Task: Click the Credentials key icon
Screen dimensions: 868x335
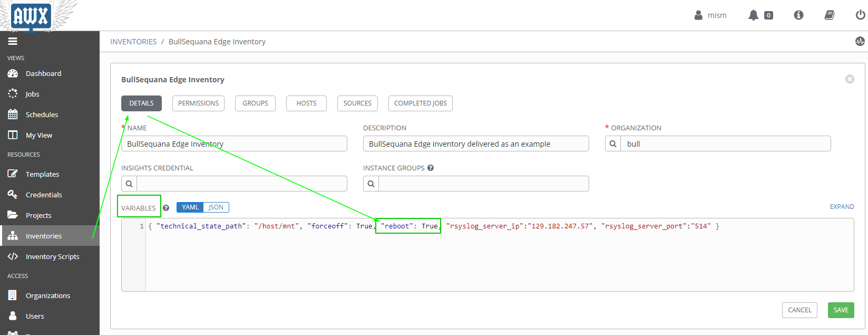Action: click(13, 194)
